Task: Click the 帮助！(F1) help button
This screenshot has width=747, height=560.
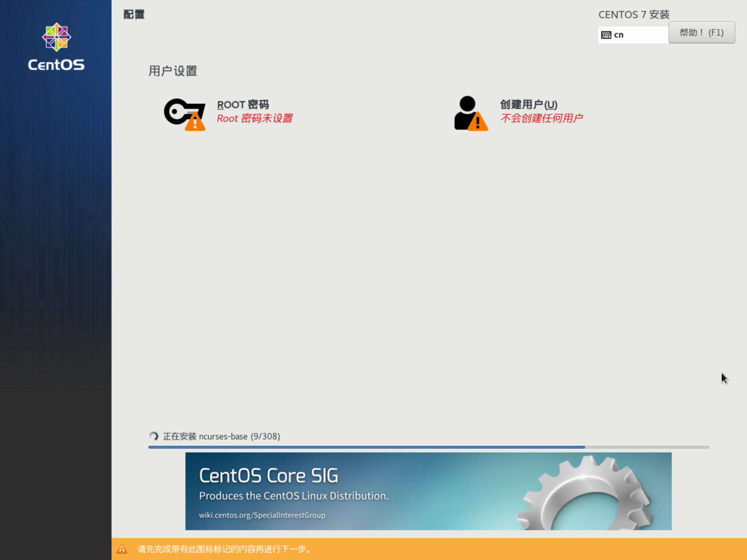Action: pyautogui.click(x=702, y=32)
